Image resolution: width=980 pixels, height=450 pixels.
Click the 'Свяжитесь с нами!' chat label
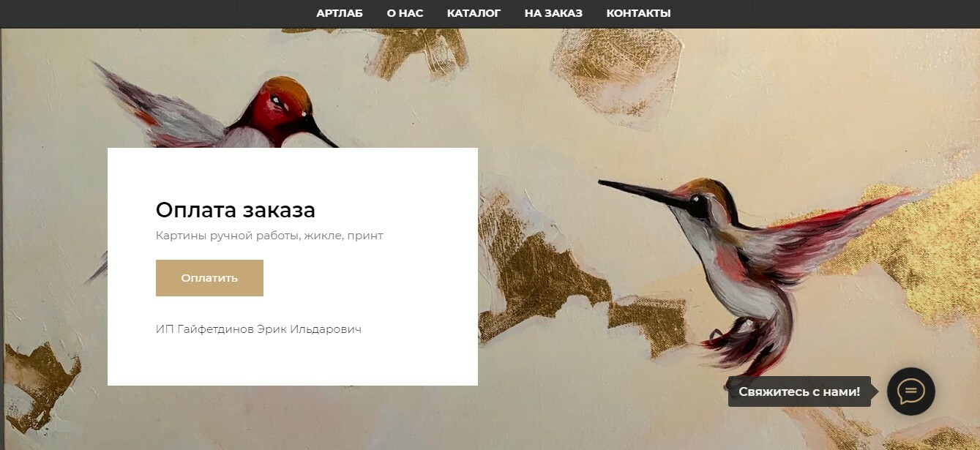coord(799,391)
